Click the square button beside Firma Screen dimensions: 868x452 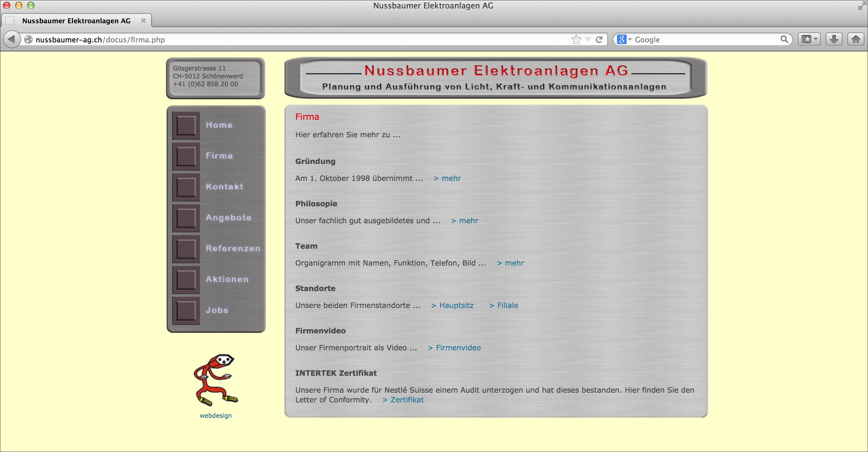pos(186,156)
